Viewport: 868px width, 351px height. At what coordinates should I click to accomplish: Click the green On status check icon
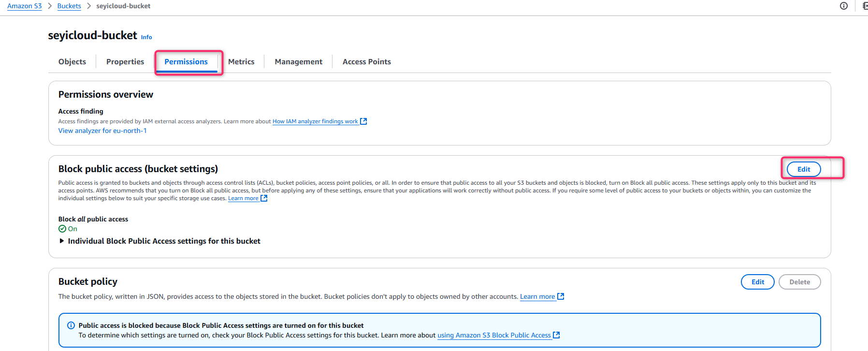coord(62,229)
